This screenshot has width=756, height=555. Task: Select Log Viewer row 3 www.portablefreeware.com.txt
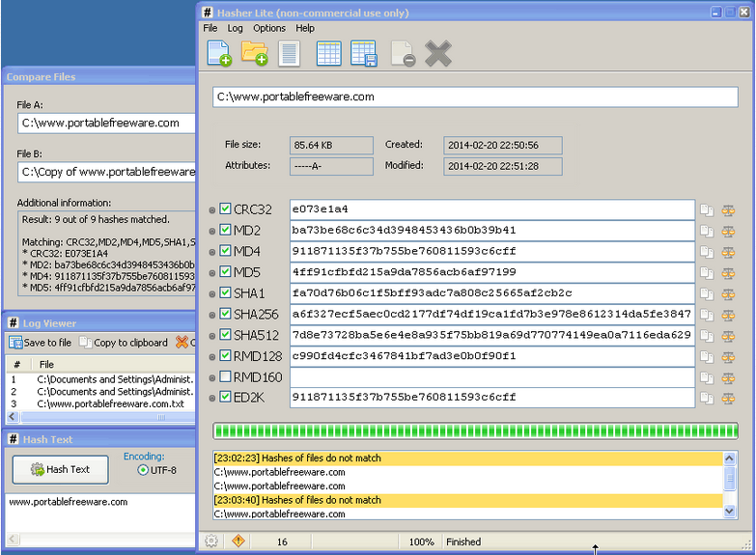click(x=101, y=404)
